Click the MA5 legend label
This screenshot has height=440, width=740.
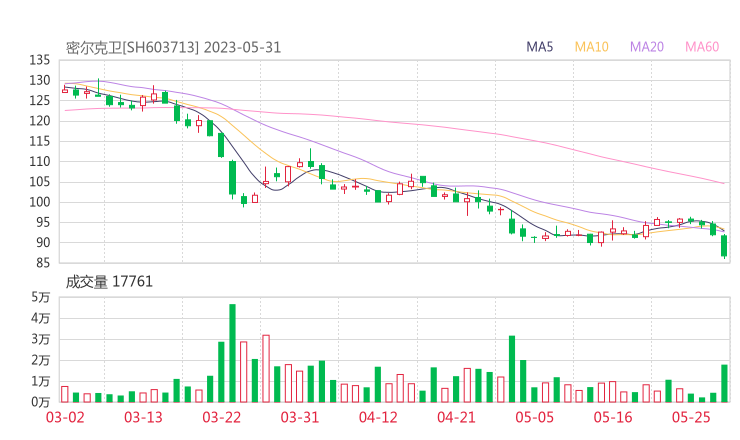pos(539,47)
